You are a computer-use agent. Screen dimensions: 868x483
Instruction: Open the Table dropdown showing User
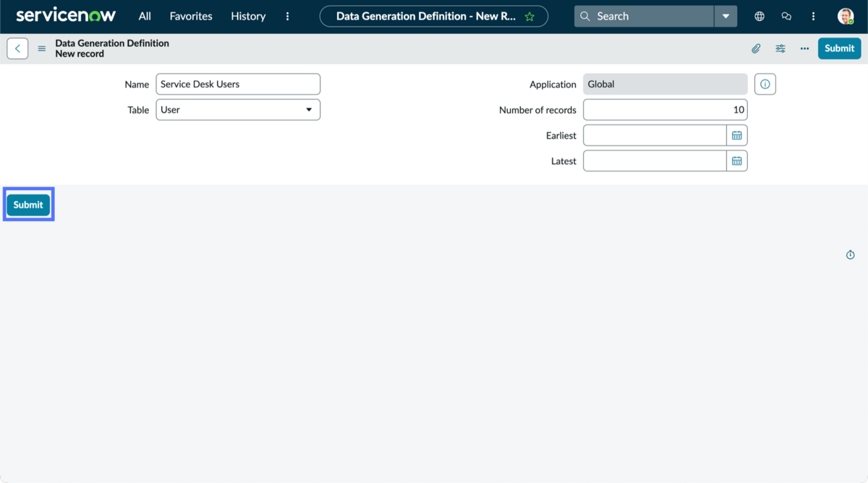(x=238, y=110)
